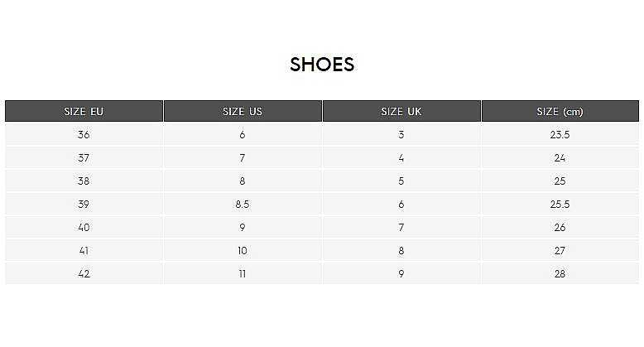This screenshot has width=644, height=347.
Task: Click the SHOES heading
Action: pos(322,65)
